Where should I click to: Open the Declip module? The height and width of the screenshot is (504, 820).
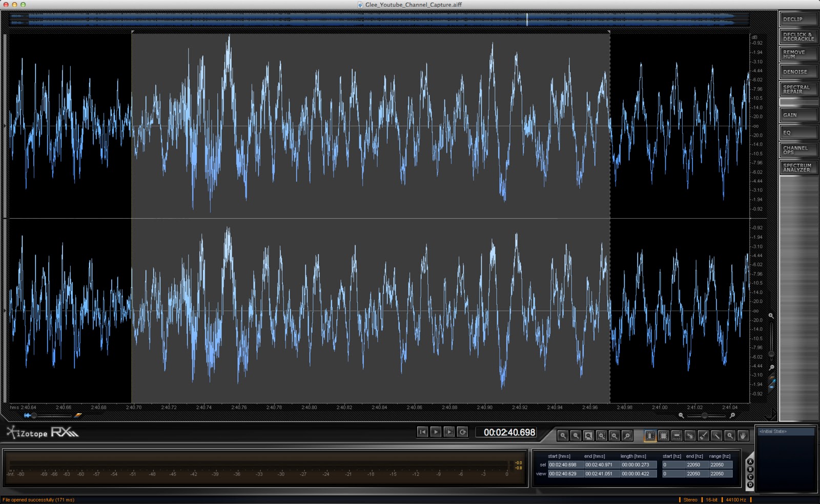coord(798,19)
